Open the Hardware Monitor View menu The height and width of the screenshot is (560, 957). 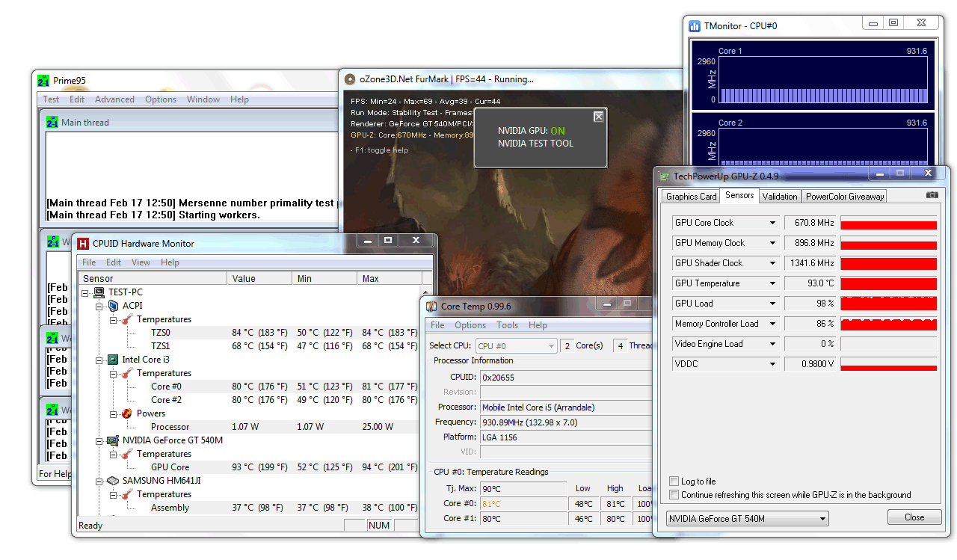tap(141, 262)
